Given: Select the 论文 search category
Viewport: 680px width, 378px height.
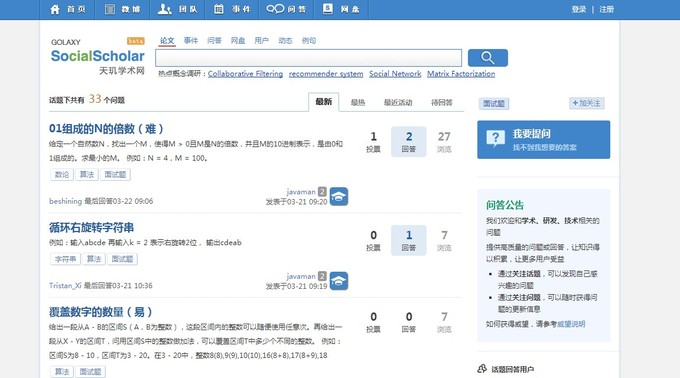Looking at the screenshot, I should (167, 41).
